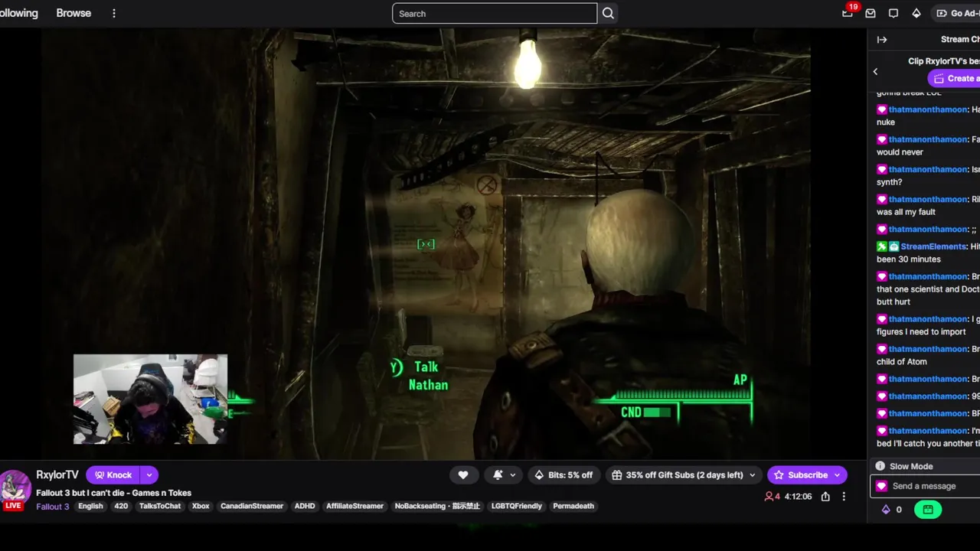Click in the top Search field
This screenshot has height=551, width=980.
(495, 13)
